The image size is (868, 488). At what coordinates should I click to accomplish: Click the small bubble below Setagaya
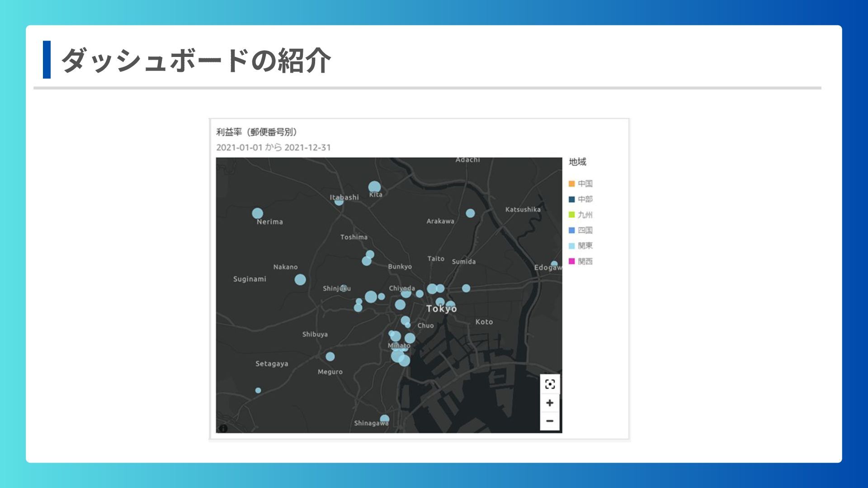[258, 390]
